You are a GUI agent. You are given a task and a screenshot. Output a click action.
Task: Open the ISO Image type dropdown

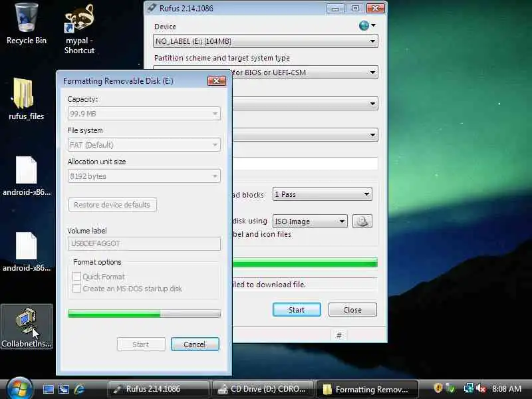[310, 221]
